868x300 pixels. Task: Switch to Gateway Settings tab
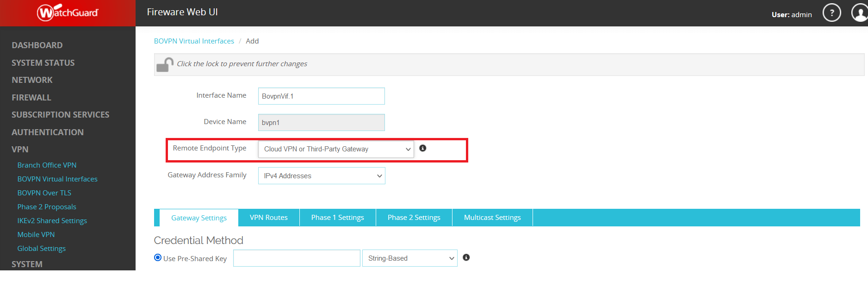coord(199,218)
